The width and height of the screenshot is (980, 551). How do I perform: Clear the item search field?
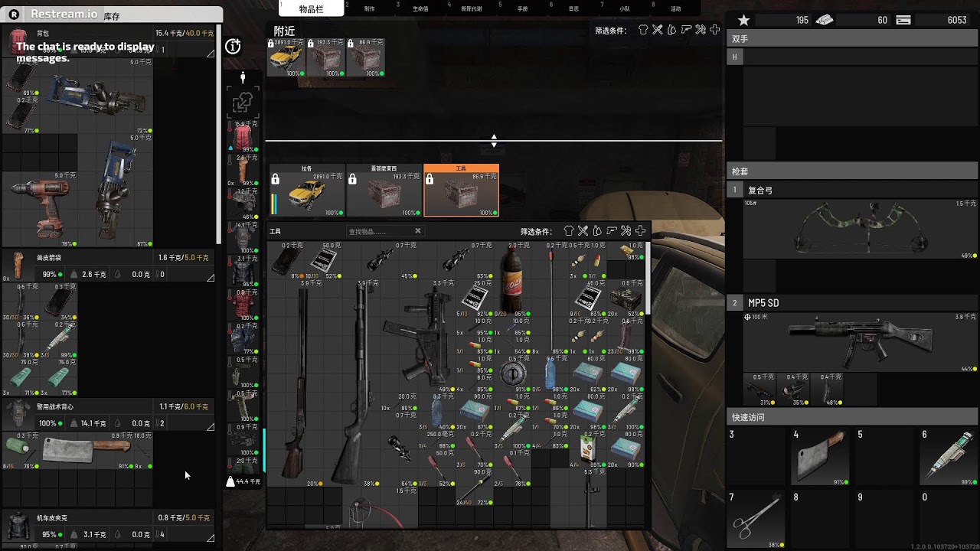pos(418,230)
